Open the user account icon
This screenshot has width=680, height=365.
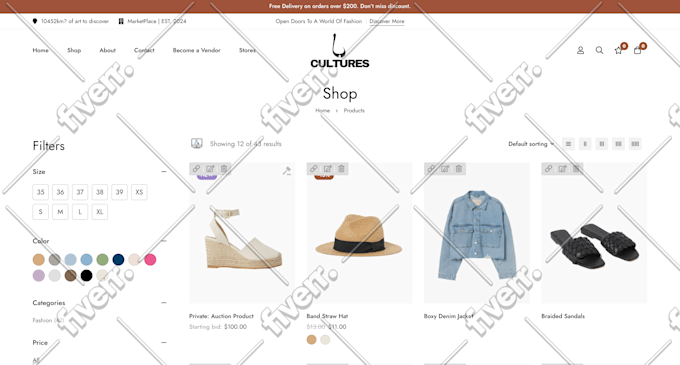coord(580,50)
